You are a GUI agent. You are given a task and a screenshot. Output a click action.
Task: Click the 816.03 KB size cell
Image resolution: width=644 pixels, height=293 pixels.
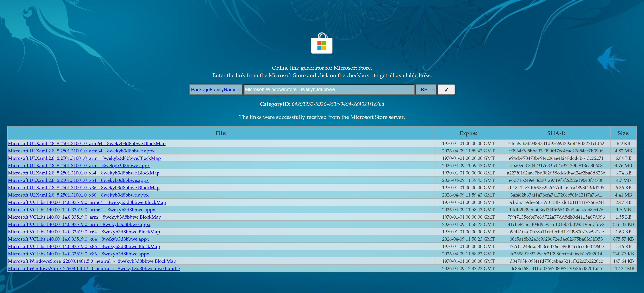click(623, 224)
